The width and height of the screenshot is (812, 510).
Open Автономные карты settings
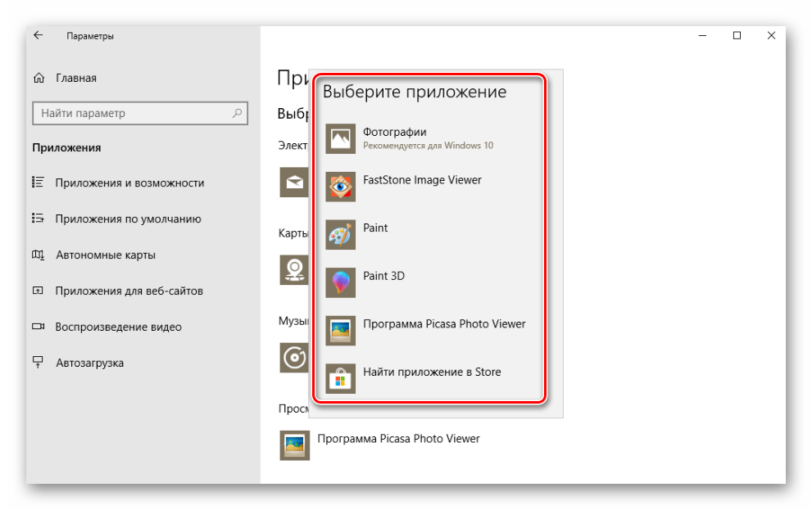pyautogui.click(x=106, y=255)
